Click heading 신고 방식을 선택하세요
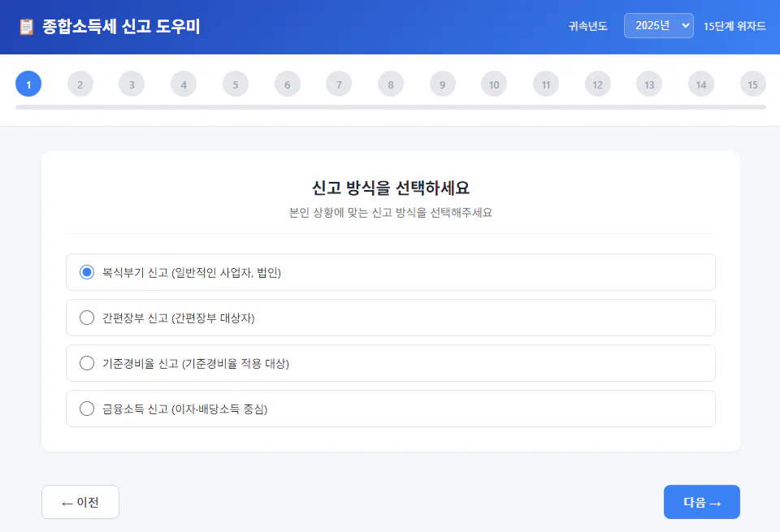Viewport: 780px width, 532px height. pyautogui.click(x=391, y=188)
